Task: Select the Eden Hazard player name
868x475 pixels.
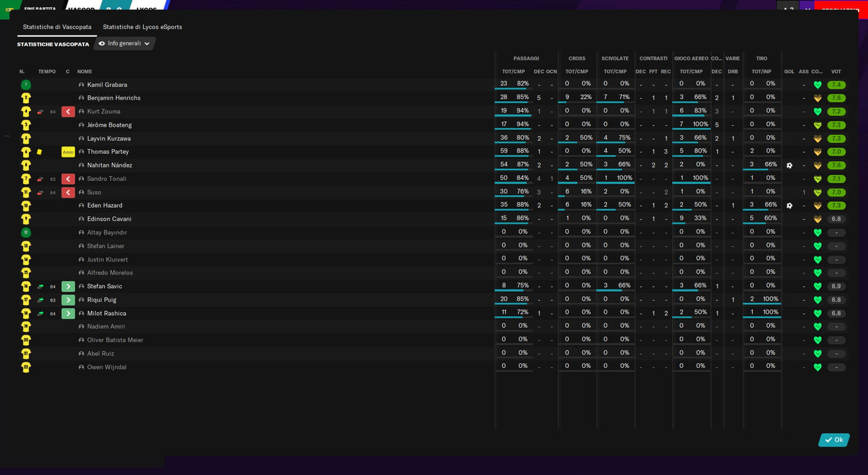Action: pos(104,205)
